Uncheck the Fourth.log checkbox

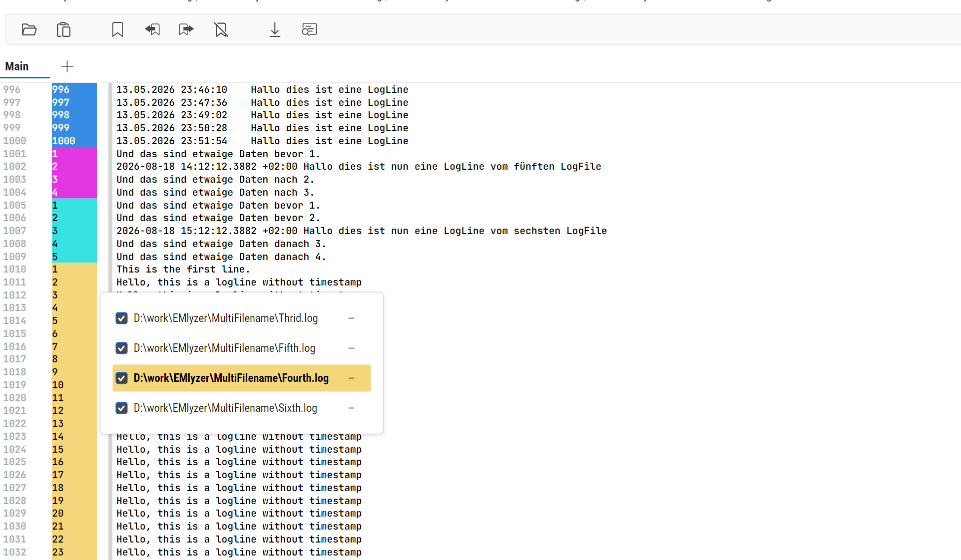[x=121, y=378]
